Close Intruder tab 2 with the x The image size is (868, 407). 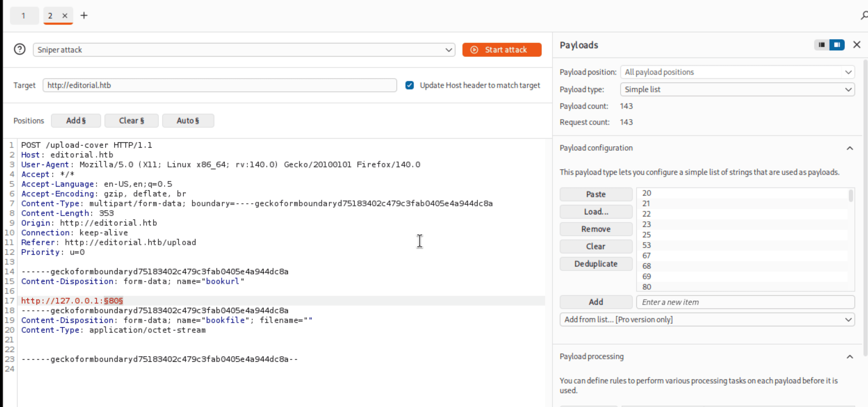point(65,15)
